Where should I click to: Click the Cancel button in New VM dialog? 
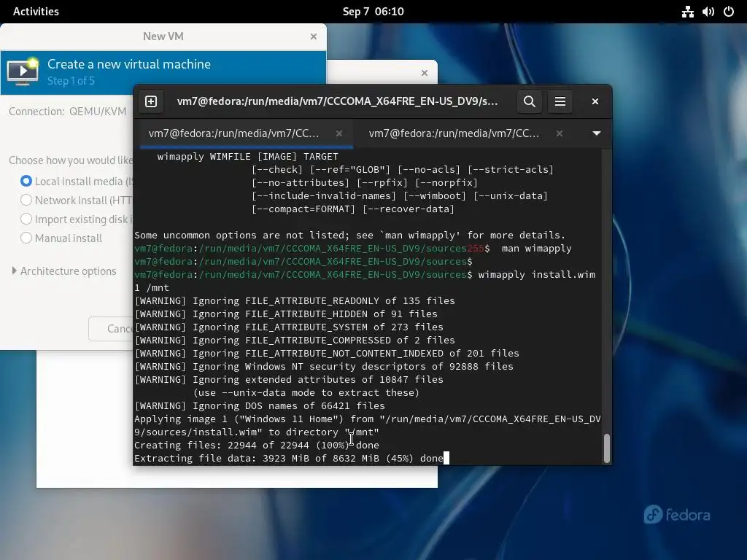click(x=111, y=329)
